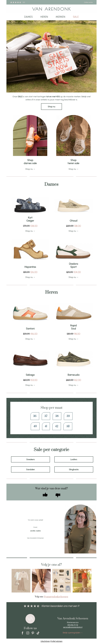
Task: Open the TikTok icon in the footer
Action: click(38, 633)
